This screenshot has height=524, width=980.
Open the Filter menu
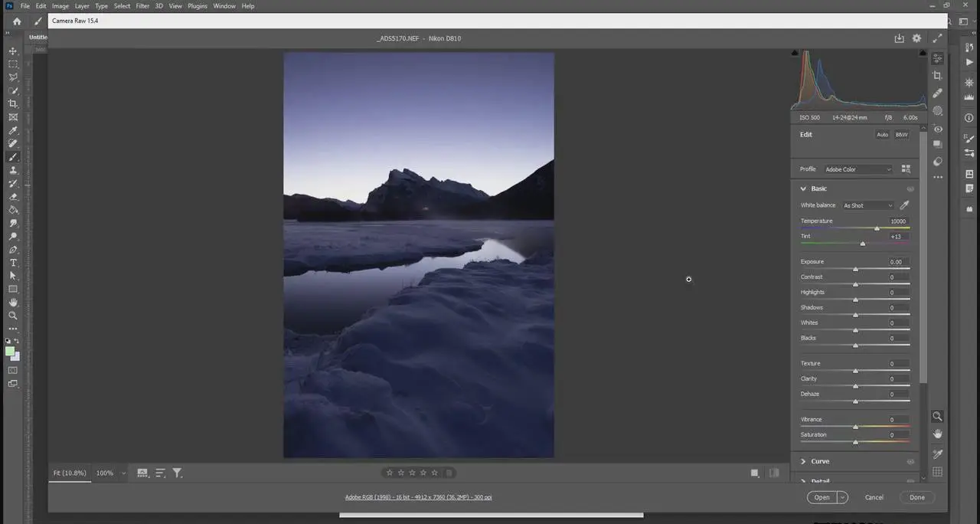click(142, 6)
